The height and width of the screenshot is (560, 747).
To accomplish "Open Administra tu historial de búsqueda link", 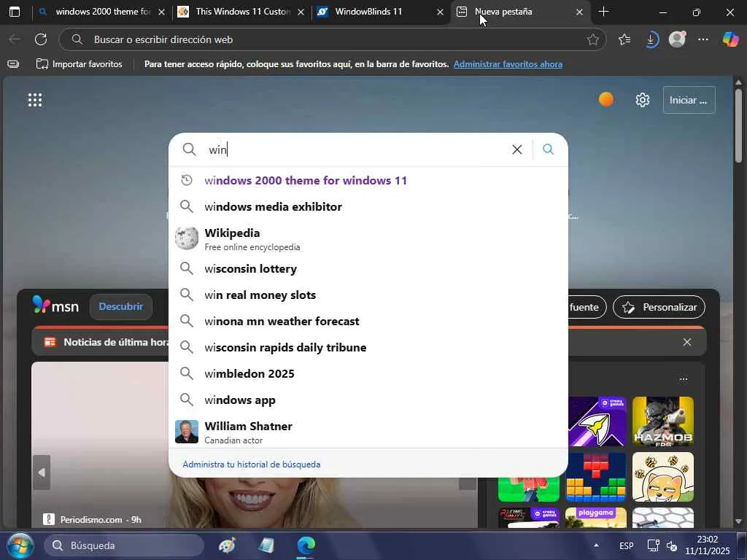I will tap(251, 464).
